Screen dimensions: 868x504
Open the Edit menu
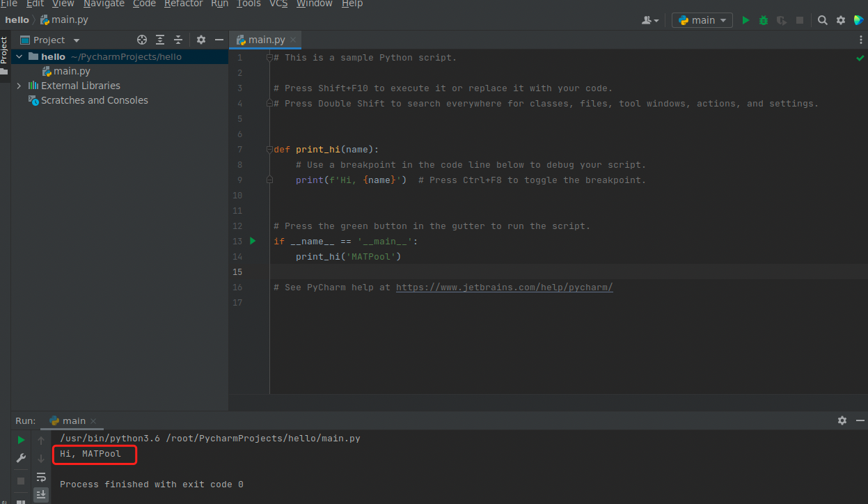[x=35, y=3]
